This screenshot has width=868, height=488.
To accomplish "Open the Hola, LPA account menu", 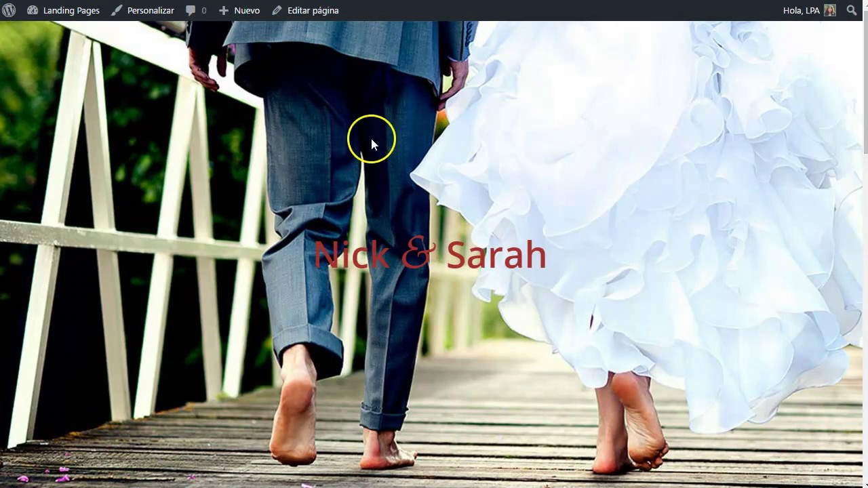I will pos(809,10).
